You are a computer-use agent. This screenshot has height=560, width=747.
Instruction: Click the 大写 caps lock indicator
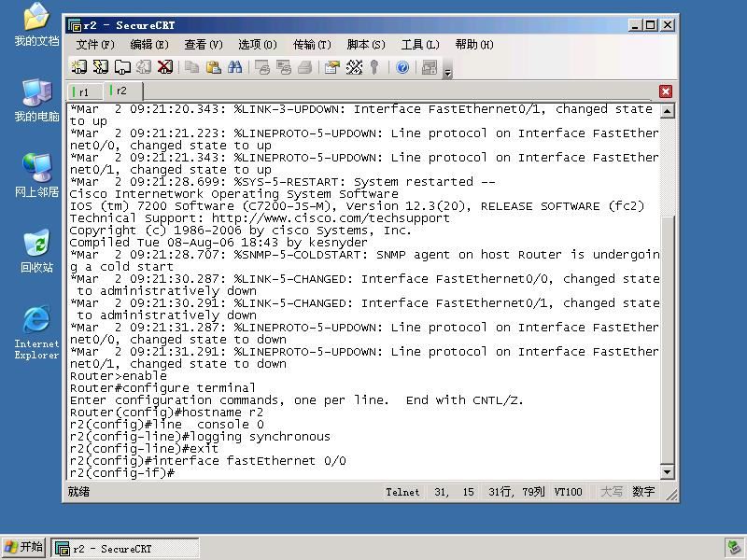point(612,492)
